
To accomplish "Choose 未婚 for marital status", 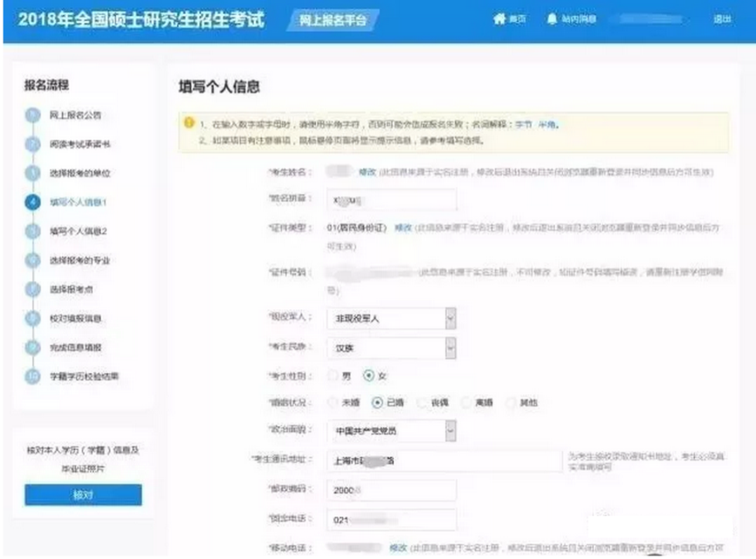I will [x=333, y=403].
